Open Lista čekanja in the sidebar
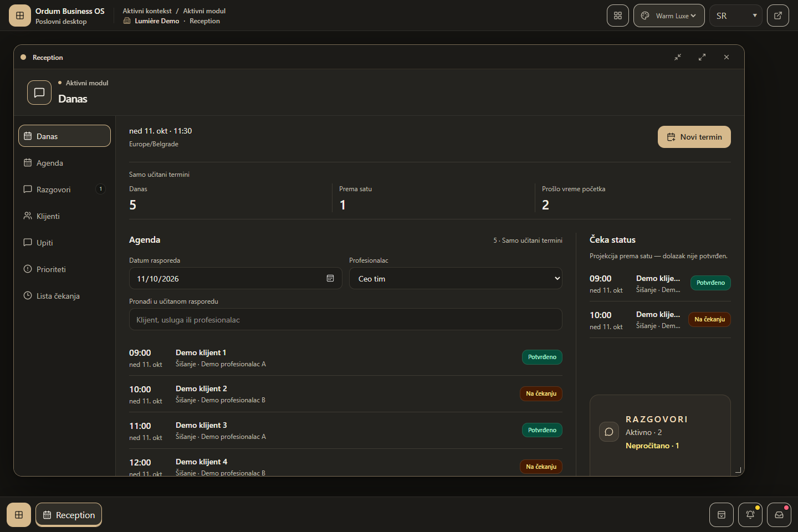 tap(64, 295)
